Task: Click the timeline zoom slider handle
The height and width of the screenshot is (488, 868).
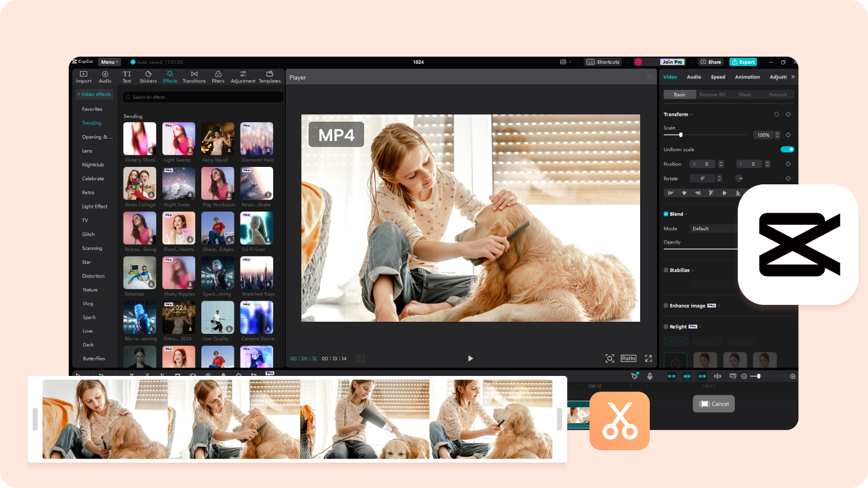Action: (x=759, y=376)
